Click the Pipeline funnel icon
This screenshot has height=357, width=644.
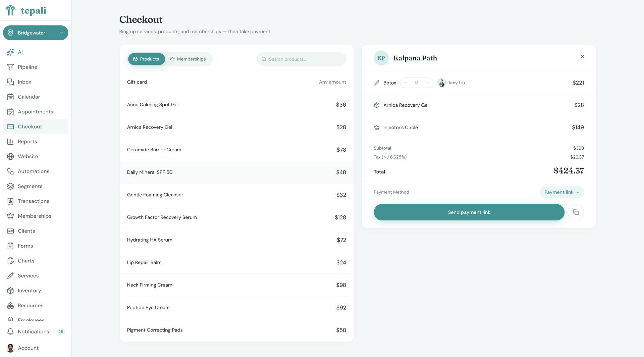point(10,67)
